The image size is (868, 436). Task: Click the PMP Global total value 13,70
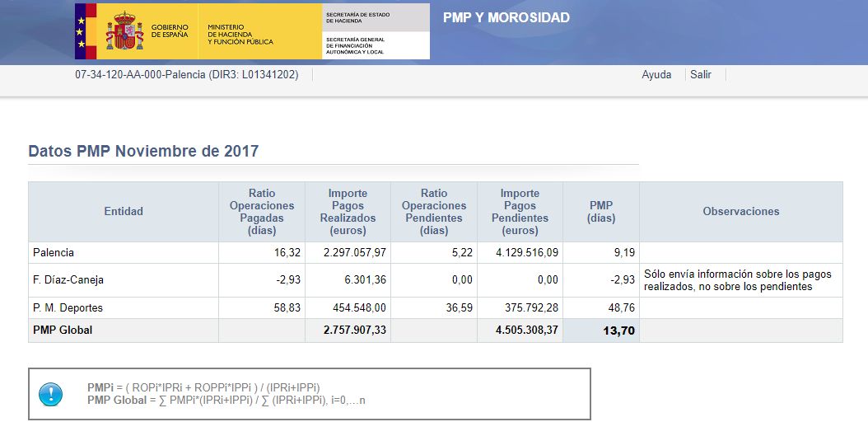pyautogui.click(x=620, y=331)
